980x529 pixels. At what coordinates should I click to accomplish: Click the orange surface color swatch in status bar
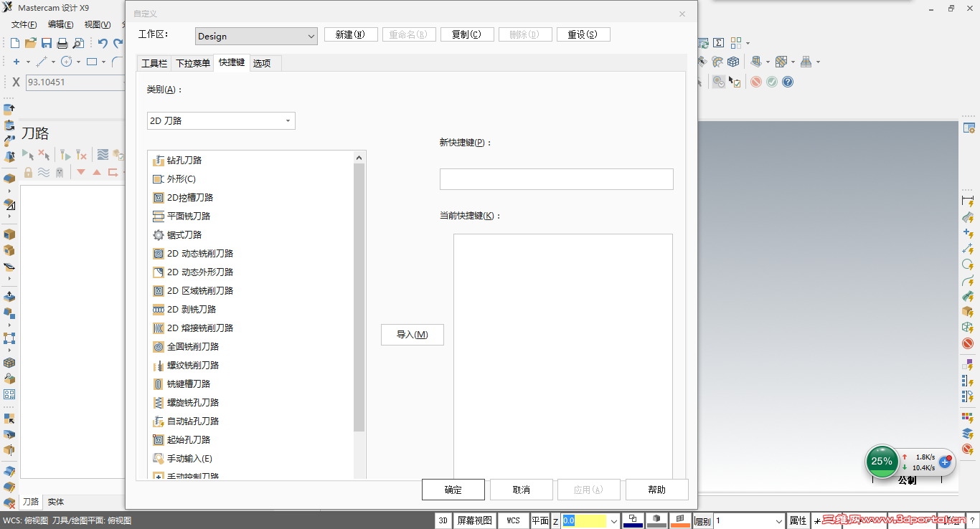(680, 520)
